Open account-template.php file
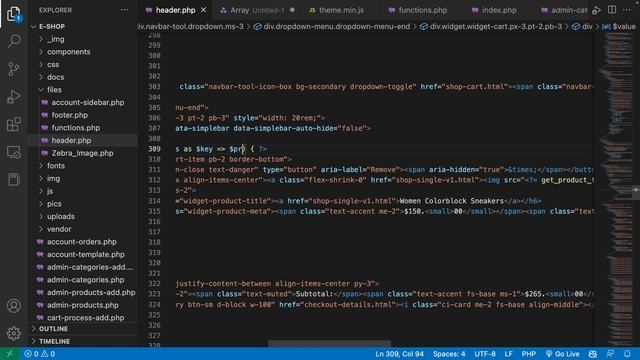This screenshot has height=360, width=640. coord(86,254)
